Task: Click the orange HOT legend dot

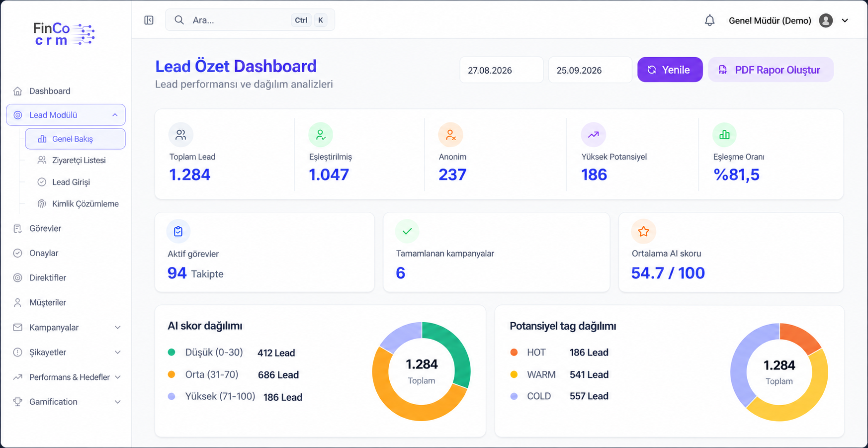Action: point(514,353)
